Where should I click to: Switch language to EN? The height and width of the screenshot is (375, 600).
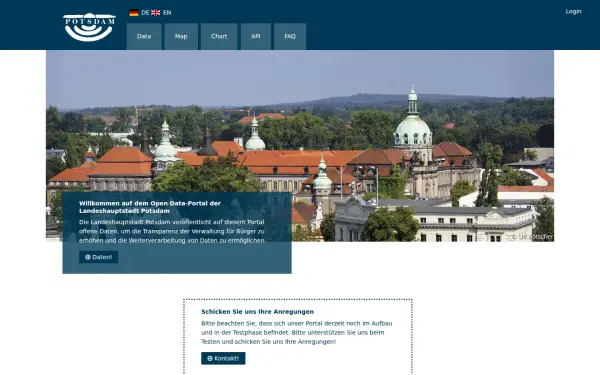click(167, 13)
